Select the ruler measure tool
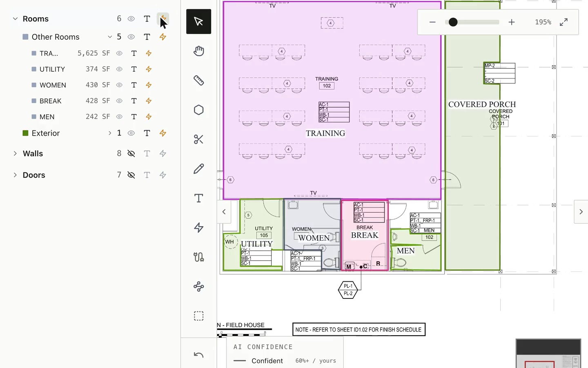 point(198,81)
